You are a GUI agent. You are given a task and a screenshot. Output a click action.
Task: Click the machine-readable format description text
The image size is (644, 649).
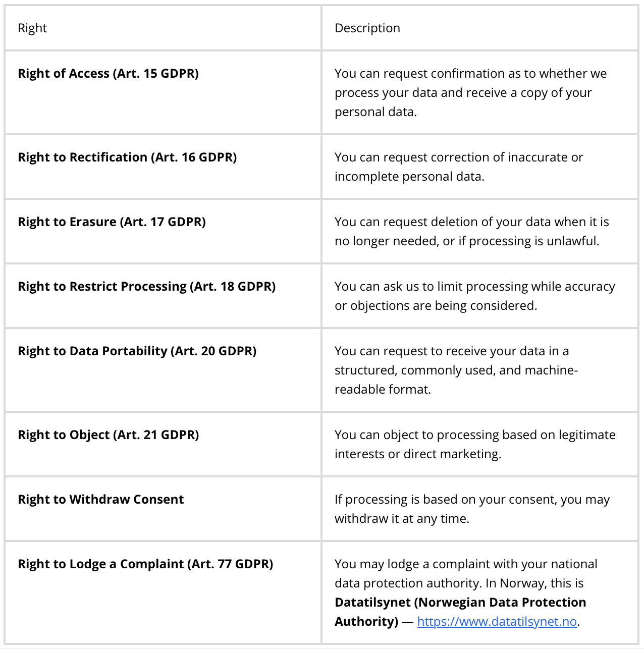[x=456, y=370]
